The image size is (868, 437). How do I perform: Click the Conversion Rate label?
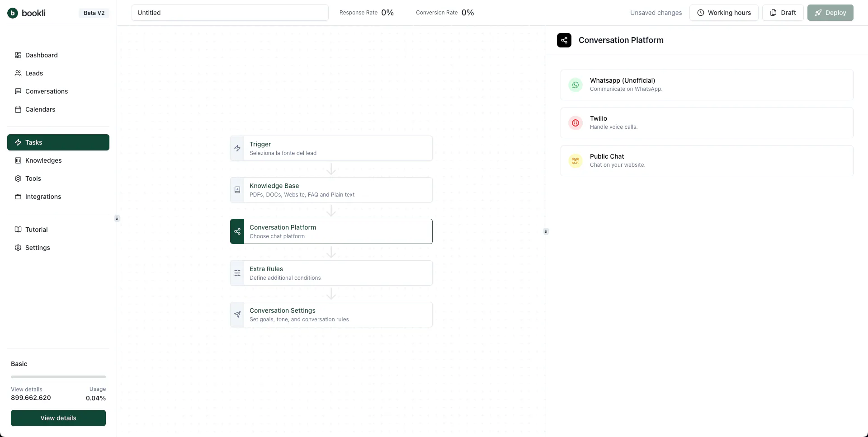tap(437, 13)
